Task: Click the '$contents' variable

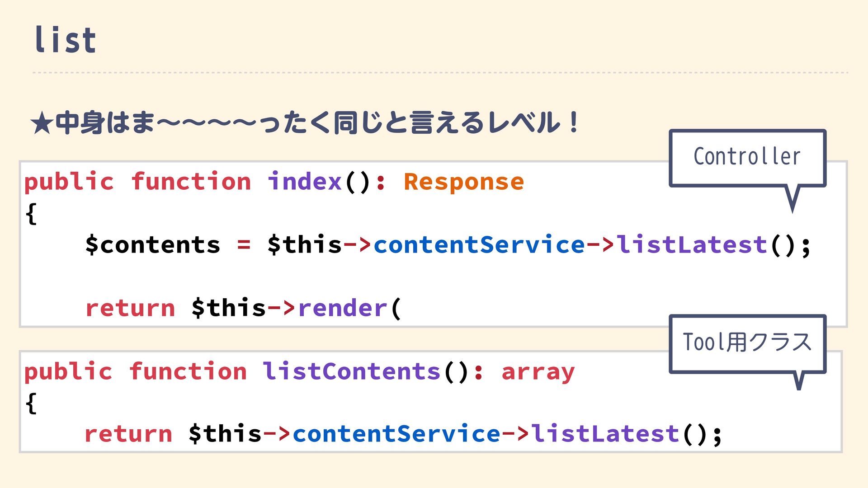Action: point(152,245)
